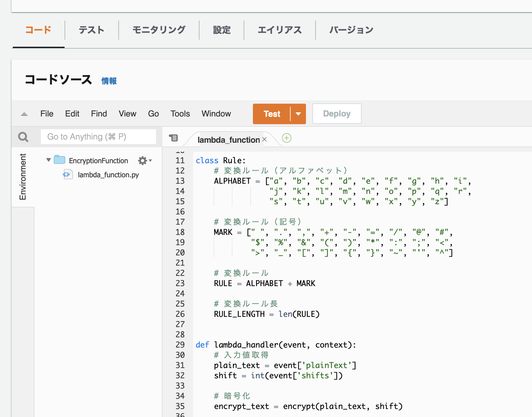Click the tab list icon beside lambda_function tab
Screen dimensions: 532x417
click(x=174, y=138)
